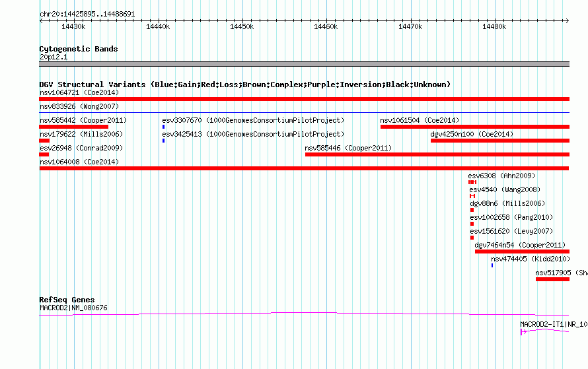
Task: Click the dgv7464n54 (Cooper2011) label
Action: [520, 245]
